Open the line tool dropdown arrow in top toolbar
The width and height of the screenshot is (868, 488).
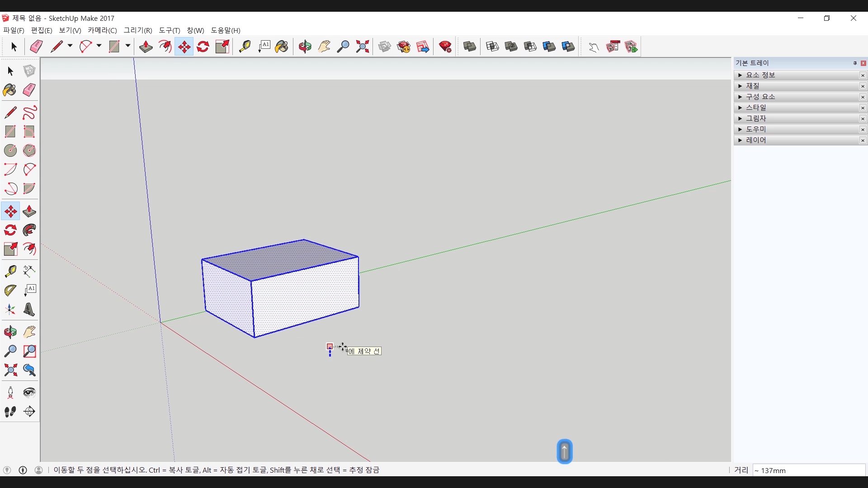(70, 46)
